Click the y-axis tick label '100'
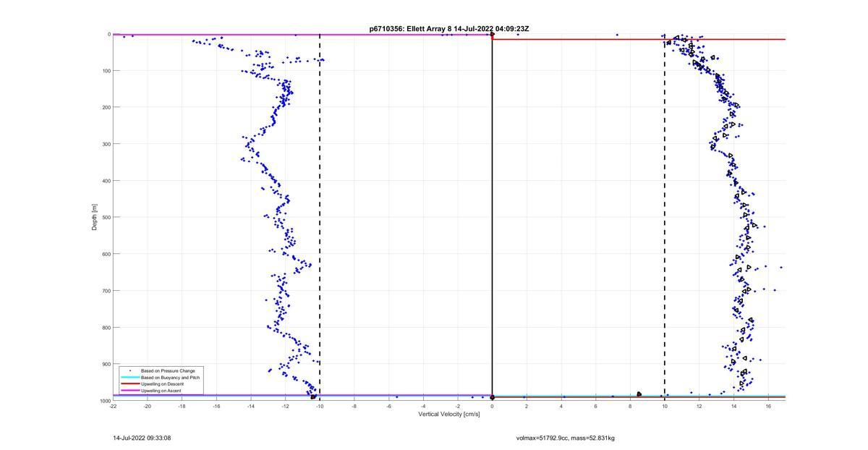This screenshot has height=450, width=868. click(x=106, y=71)
